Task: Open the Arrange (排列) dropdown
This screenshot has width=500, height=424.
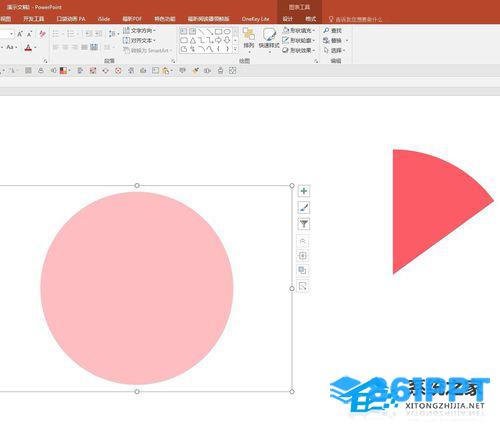Action: 249,40
